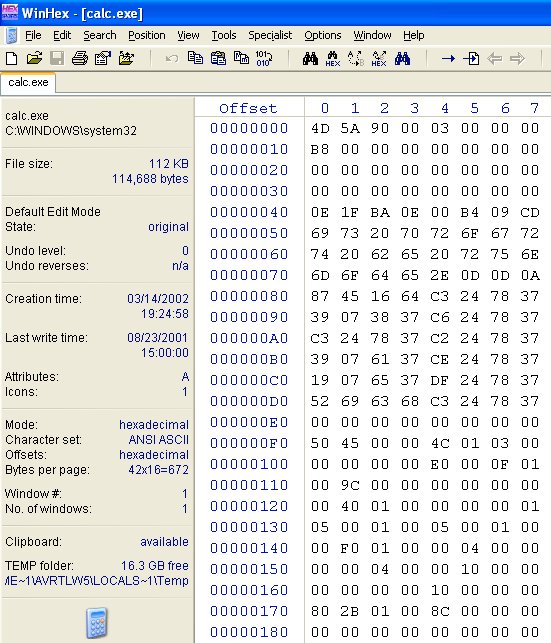
Task: Click offset row 00000080
Action: click(249, 296)
